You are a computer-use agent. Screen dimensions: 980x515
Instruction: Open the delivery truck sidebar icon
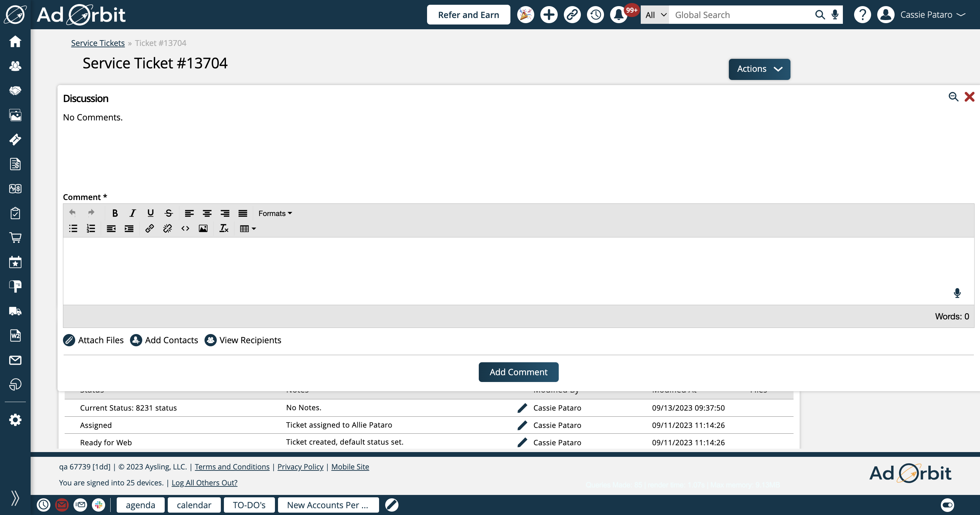[x=15, y=311]
